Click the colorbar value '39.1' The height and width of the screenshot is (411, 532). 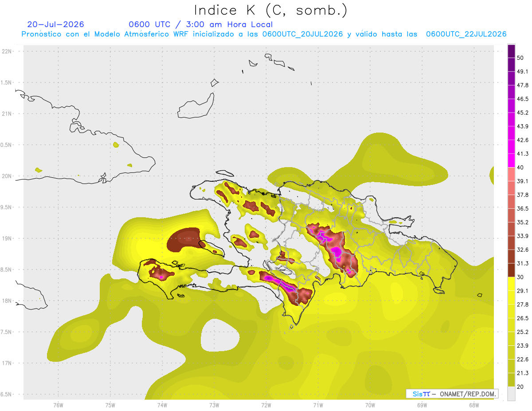click(x=523, y=181)
